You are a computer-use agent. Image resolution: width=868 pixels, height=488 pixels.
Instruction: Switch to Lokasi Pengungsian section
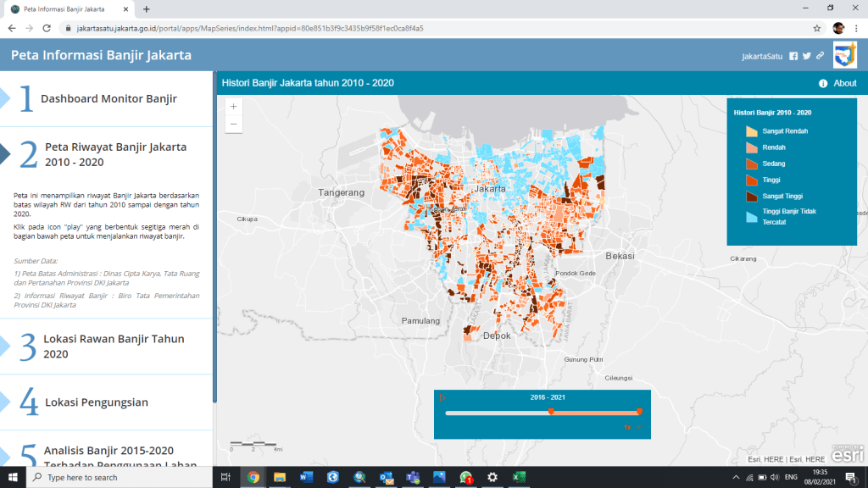point(96,402)
